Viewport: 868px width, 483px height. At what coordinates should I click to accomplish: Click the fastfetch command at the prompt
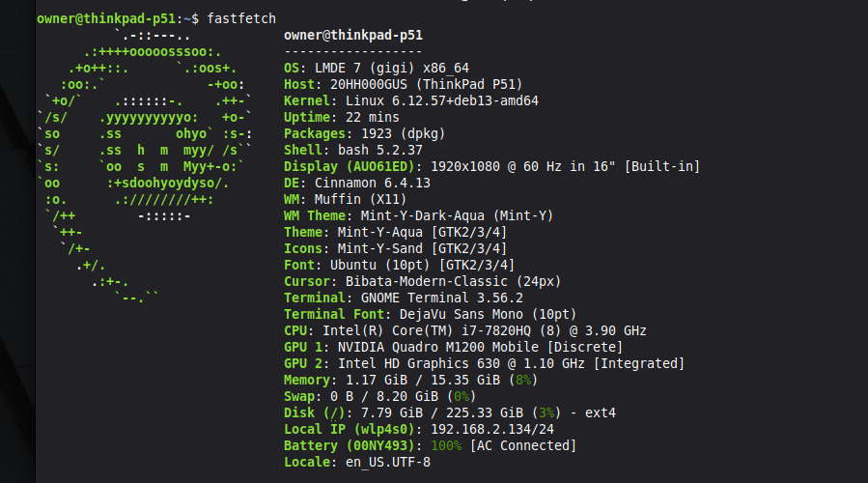tap(242, 18)
